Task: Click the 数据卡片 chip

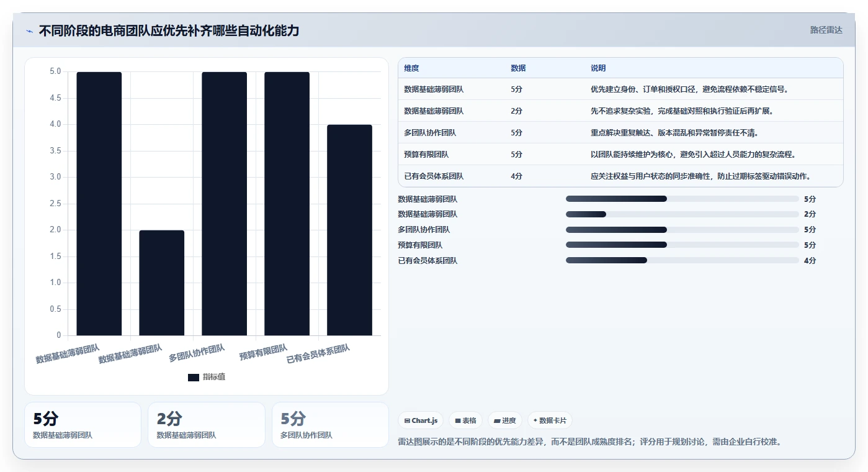Action: (x=550, y=420)
